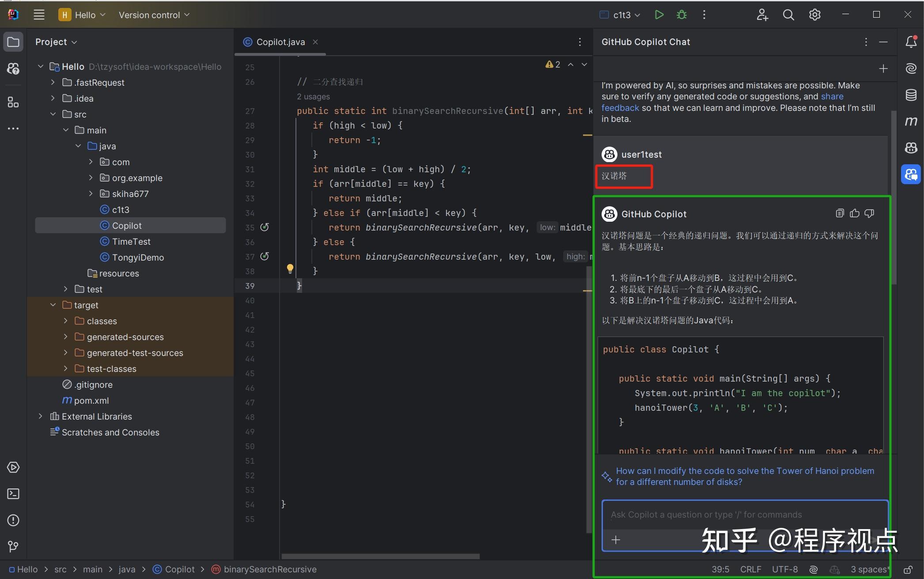The width and height of the screenshot is (924, 579).
Task: Collapse the target folder in project tree
Action: click(x=53, y=305)
